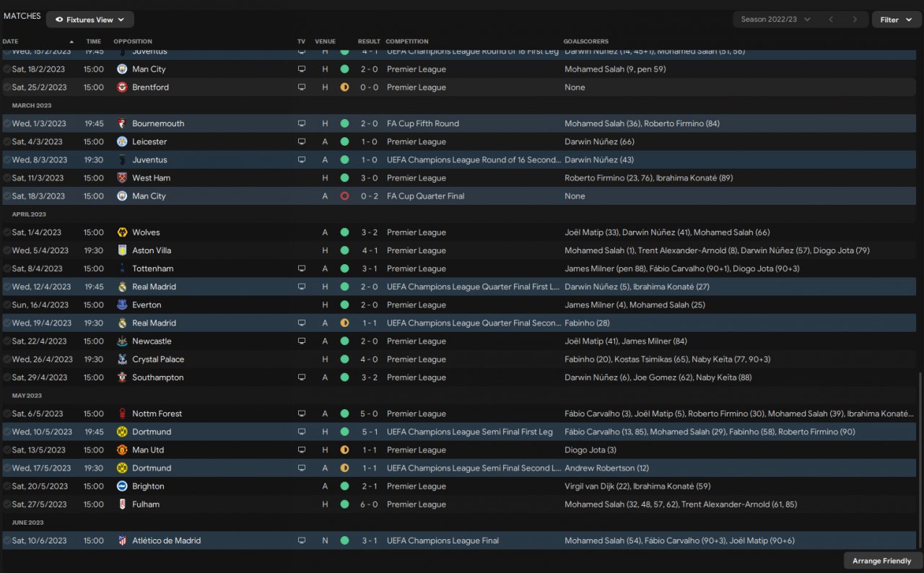Click the Brentford club badge
924x573 pixels.
coord(122,87)
